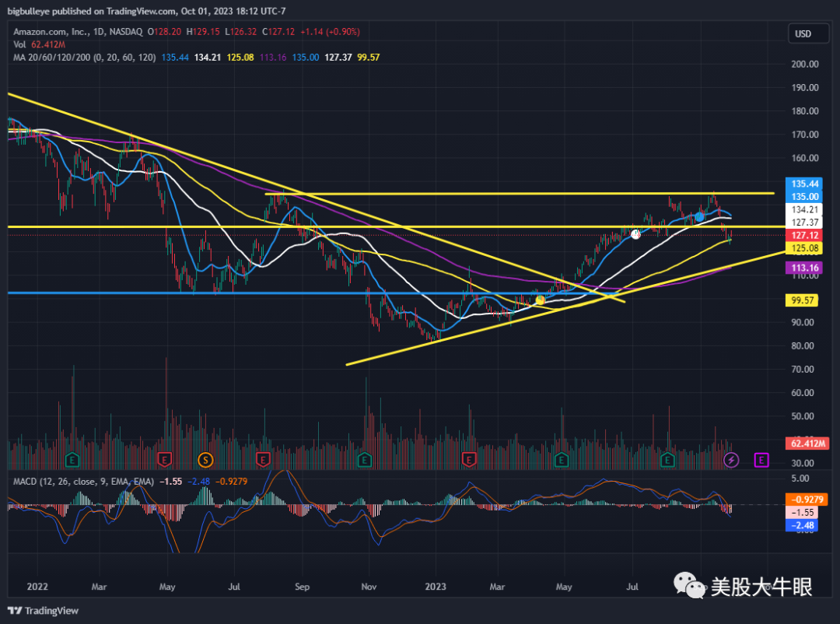
Task: Click the white circle marker on the chart
Action: click(x=635, y=234)
